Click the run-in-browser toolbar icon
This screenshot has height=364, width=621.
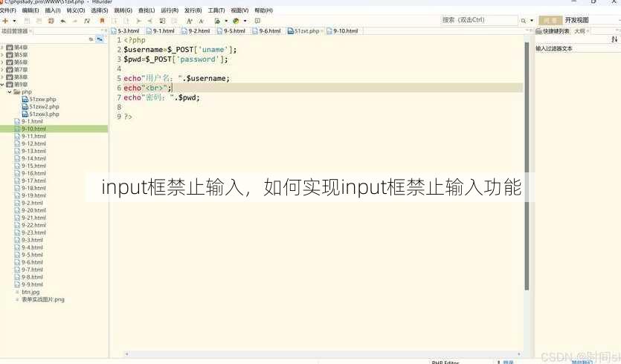pyautogui.click(x=217, y=21)
